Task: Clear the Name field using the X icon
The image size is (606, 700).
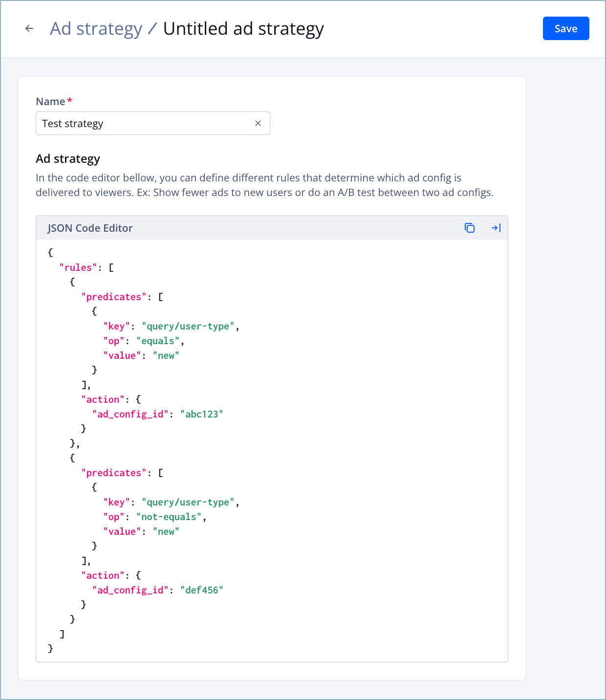Action: [258, 123]
